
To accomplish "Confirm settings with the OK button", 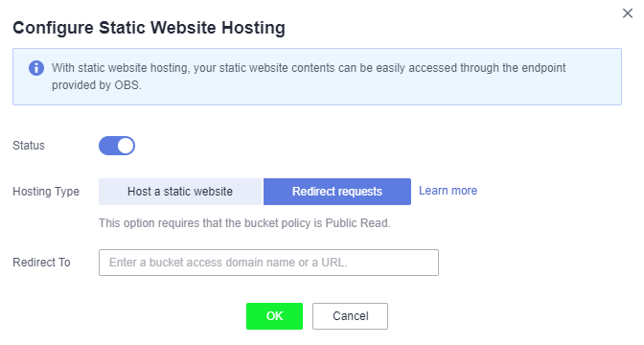I will (x=274, y=316).
